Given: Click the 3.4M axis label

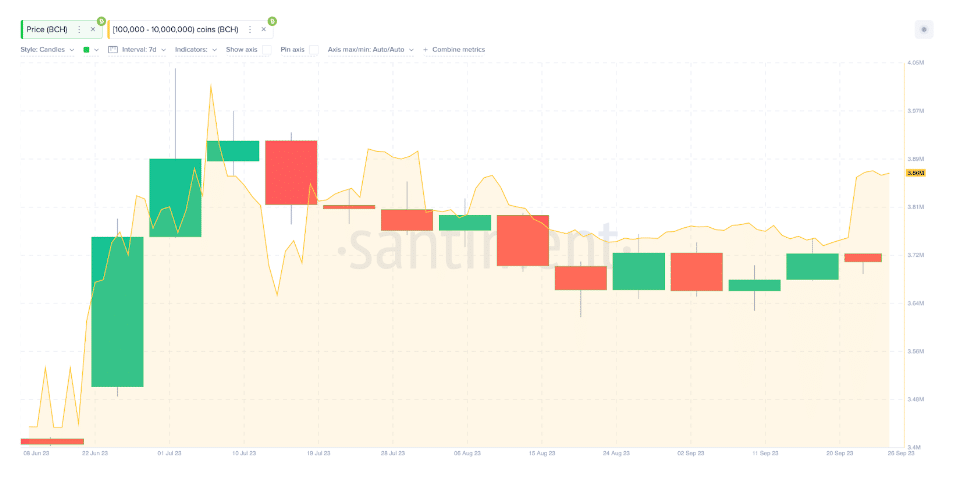Looking at the screenshot, I should click(915, 448).
